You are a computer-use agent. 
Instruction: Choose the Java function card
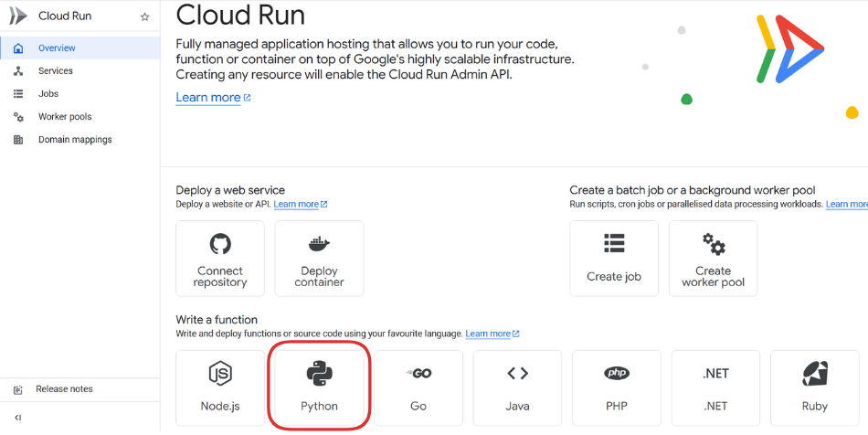[517, 388]
